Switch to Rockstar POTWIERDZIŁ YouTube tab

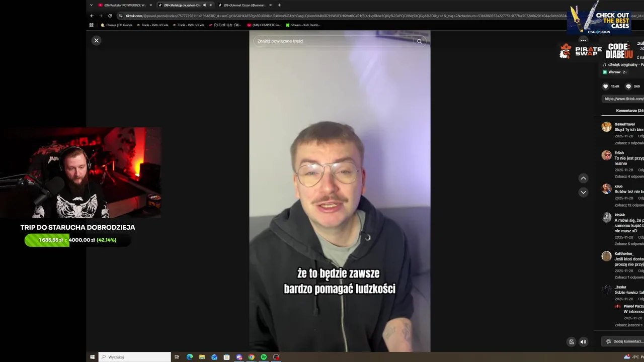tap(124, 5)
